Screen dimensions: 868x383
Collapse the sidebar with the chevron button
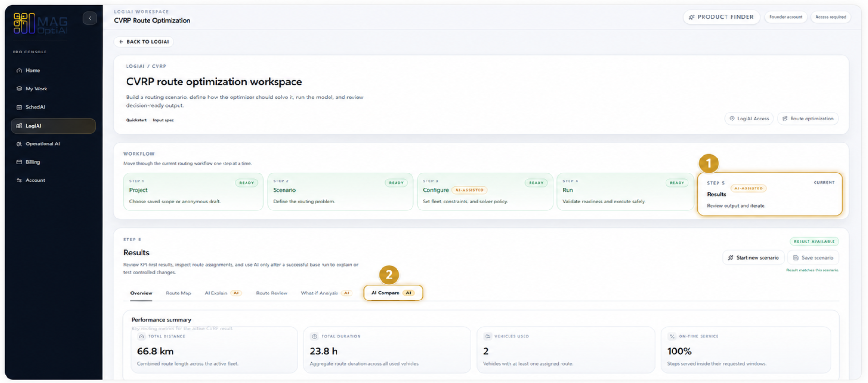[x=90, y=18]
